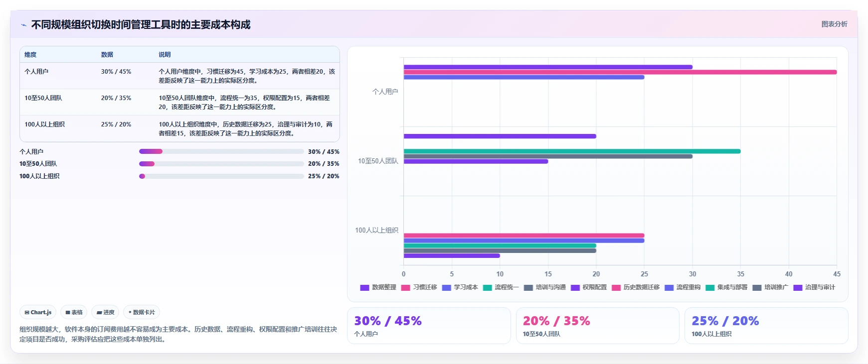
Task: Click the teal 35 bar for 10至50人团队
Action: [x=572, y=151]
